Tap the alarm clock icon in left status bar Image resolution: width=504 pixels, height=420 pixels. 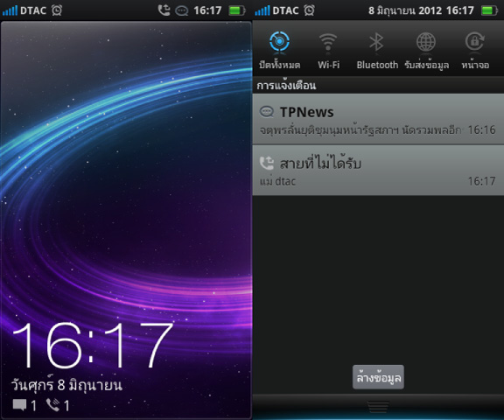[x=57, y=10]
